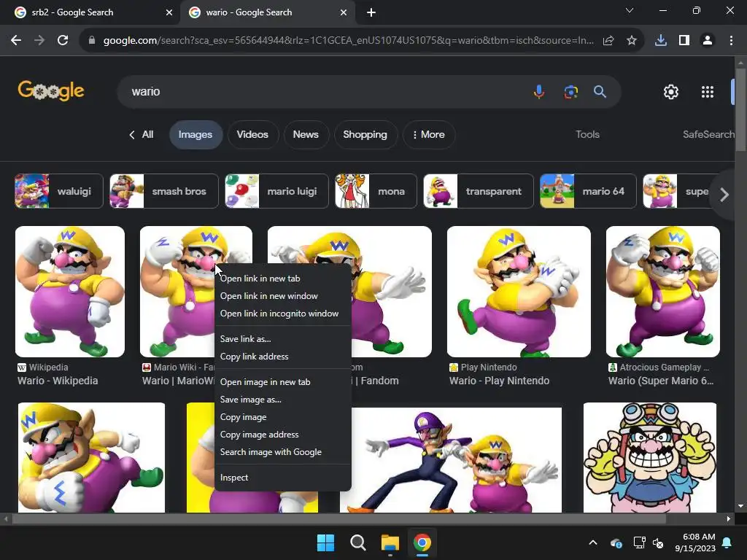
Task: Select Inspect from the context menu
Action: pos(283,478)
